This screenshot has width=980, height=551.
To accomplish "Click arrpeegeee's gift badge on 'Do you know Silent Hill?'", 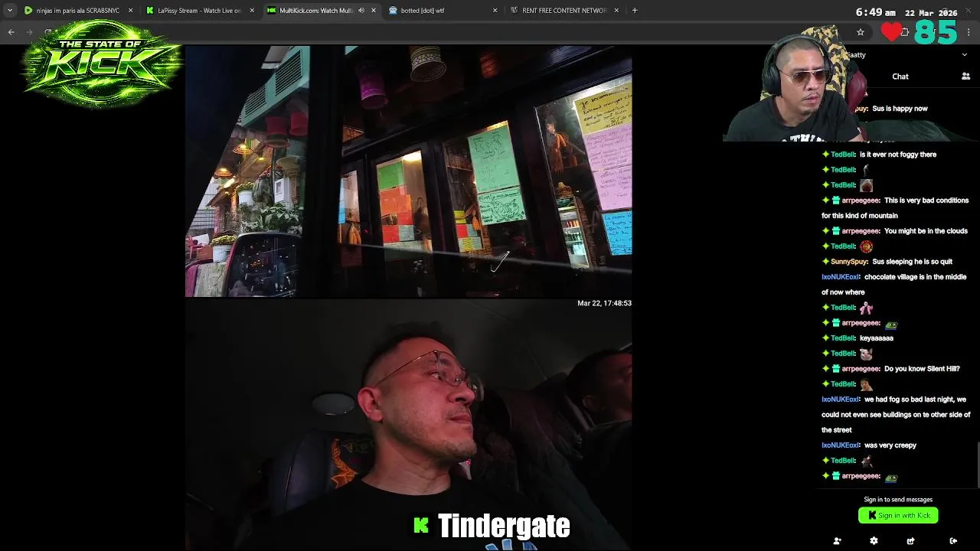I will click(x=836, y=369).
